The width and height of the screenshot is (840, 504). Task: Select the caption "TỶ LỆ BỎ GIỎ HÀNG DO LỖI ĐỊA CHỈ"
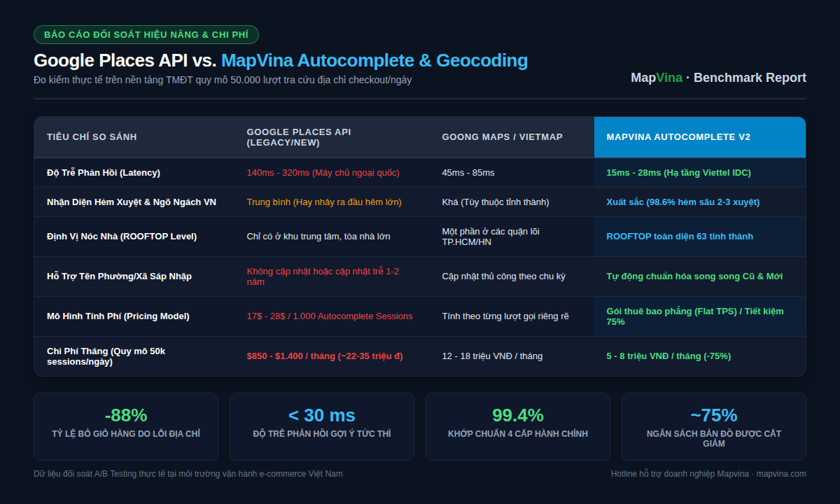pos(126,434)
